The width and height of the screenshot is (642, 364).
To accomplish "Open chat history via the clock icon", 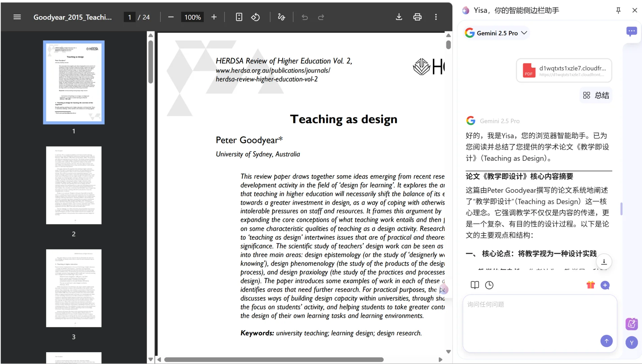I will tap(489, 285).
